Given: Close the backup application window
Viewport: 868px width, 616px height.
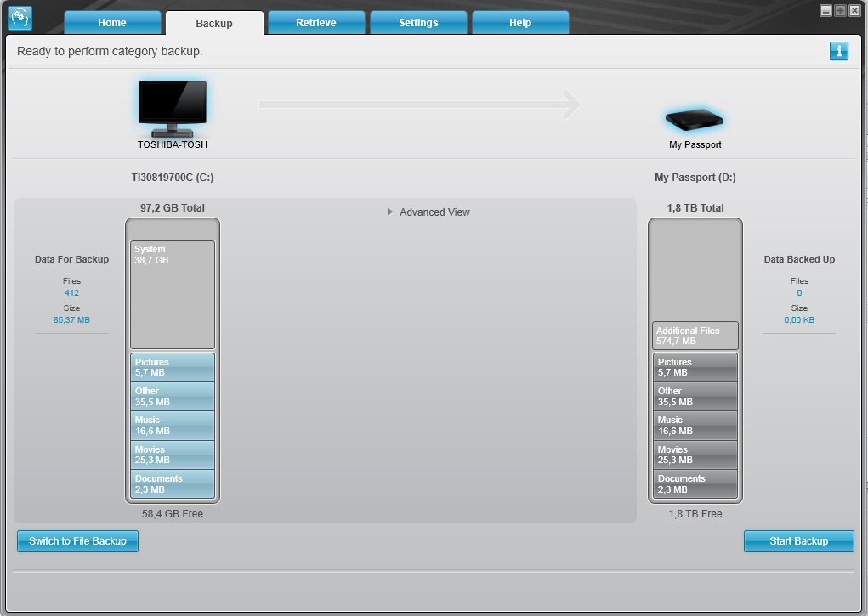Looking at the screenshot, I should click(854, 10).
